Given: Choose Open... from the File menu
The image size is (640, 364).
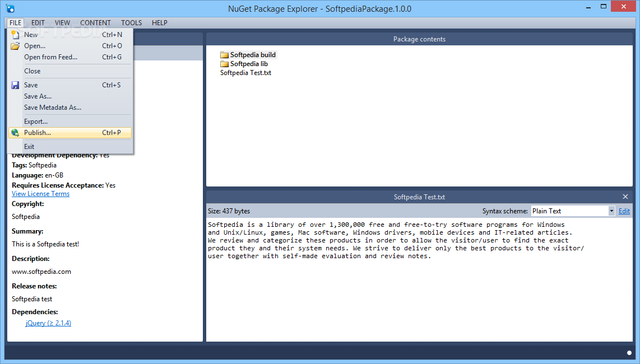Looking at the screenshot, I should point(70,46).
